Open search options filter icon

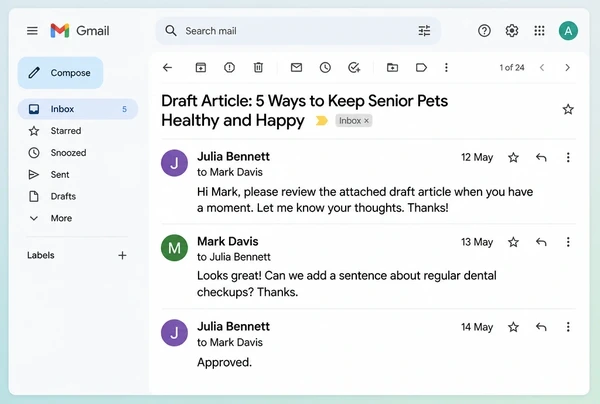pyautogui.click(x=424, y=31)
